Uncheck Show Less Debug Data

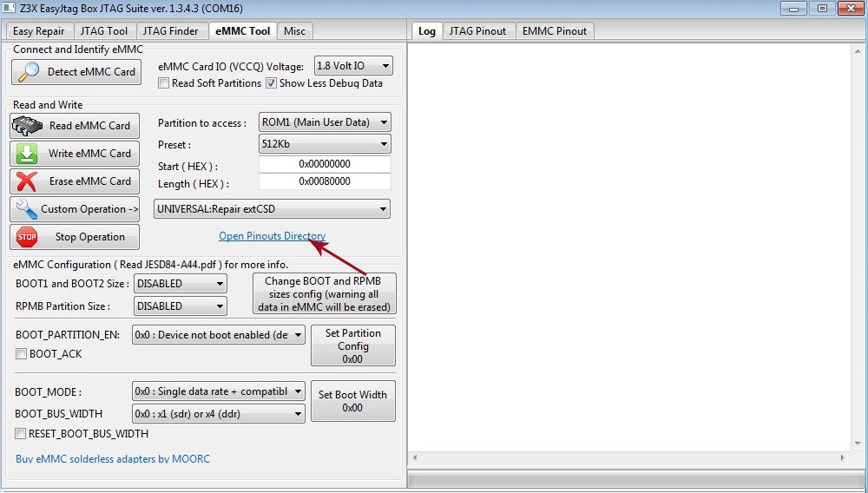click(x=271, y=83)
